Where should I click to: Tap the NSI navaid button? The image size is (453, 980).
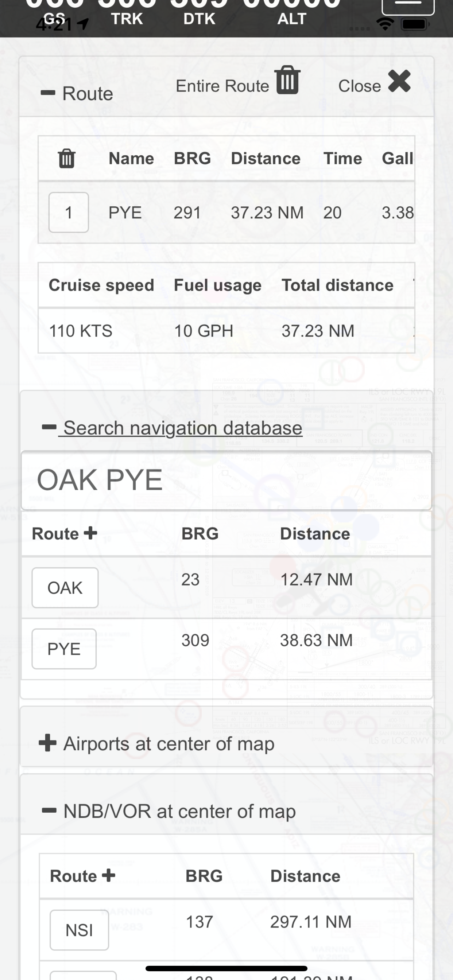click(x=79, y=930)
